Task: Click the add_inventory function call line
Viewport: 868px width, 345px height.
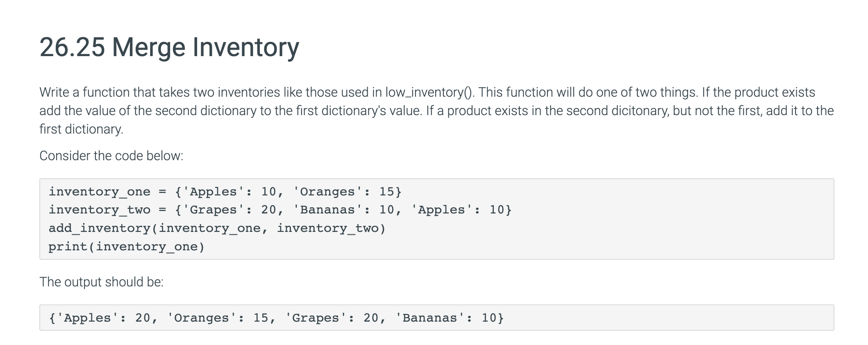Action: (217, 228)
